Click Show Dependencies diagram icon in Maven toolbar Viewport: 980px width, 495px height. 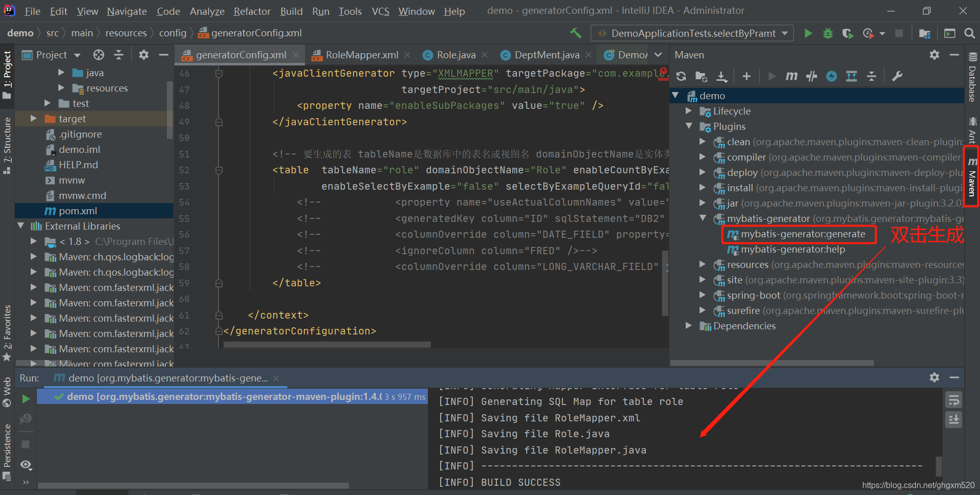[x=852, y=76]
